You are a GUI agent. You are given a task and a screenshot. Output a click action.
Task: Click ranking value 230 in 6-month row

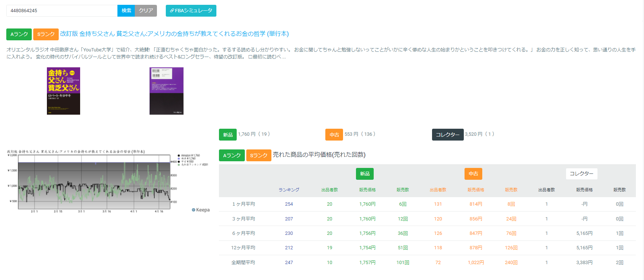point(289,233)
